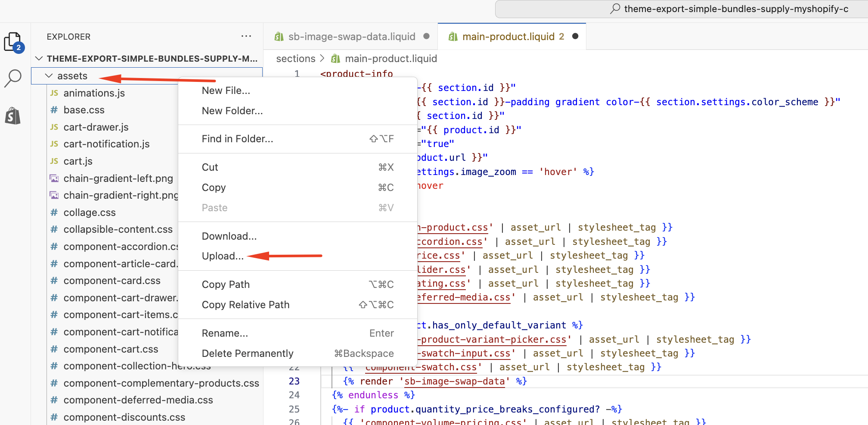
Task: Choose Download... from the context menu
Action: (x=229, y=236)
